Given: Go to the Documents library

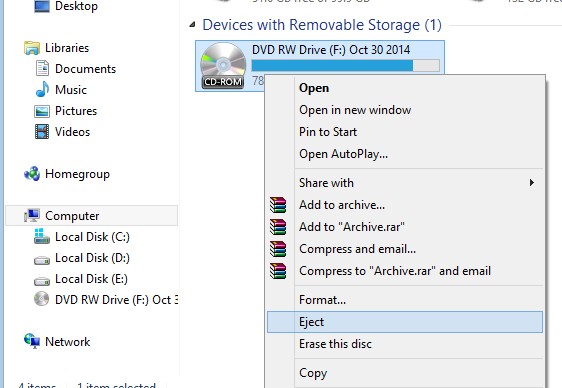Looking at the screenshot, I should point(85,68).
